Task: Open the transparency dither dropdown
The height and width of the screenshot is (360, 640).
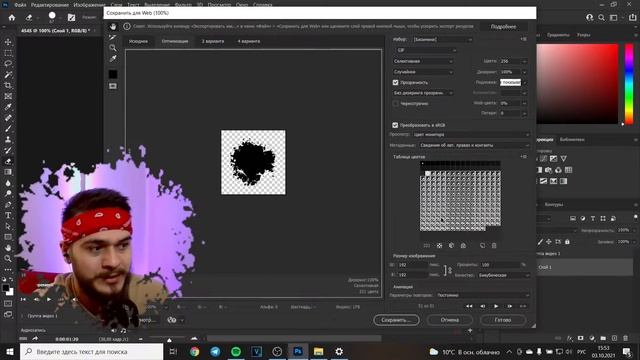Action: point(423,93)
